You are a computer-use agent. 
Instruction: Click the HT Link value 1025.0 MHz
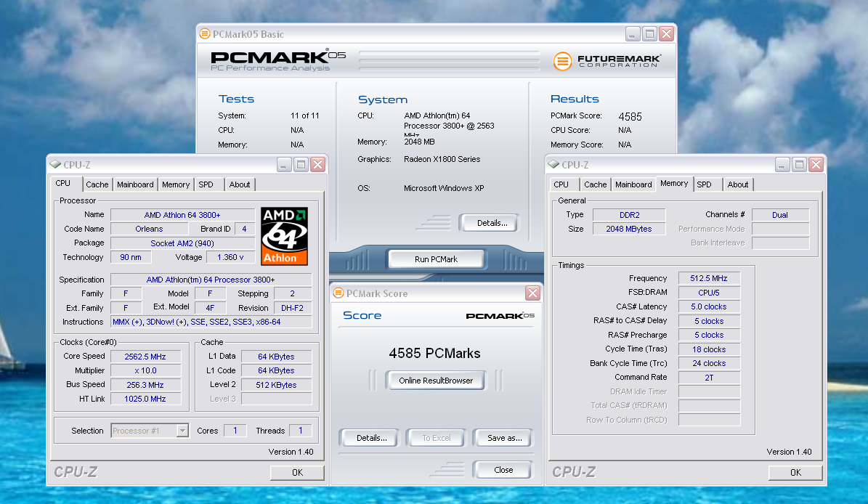point(145,399)
